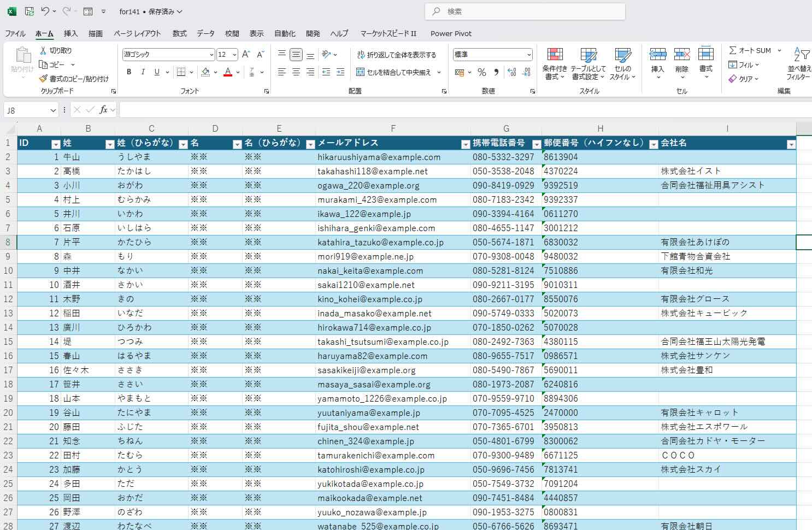Click the phonetic guide (furigana) icon
Viewport: 812px width, 530px height.
252,72
